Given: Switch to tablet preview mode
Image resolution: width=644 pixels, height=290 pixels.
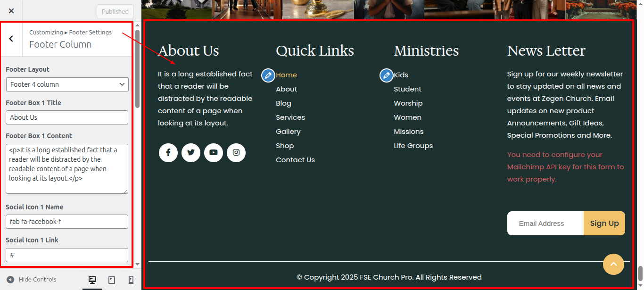Looking at the screenshot, I should (112, 280).
